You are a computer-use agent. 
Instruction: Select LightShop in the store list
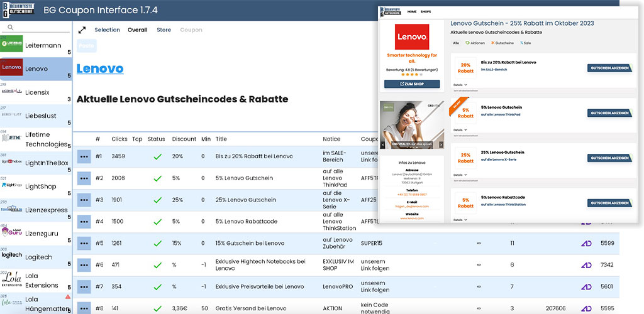point(36,187)
